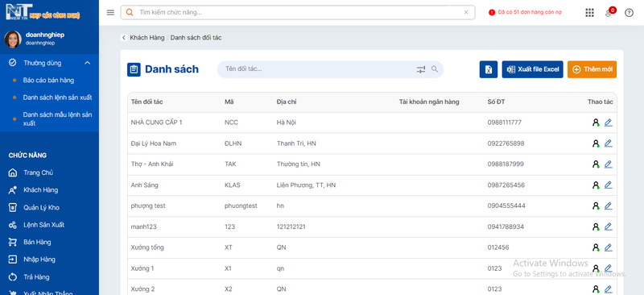This screenshot has width=644, height=295.
Task: Click the partner search magnifier icon
Action: [x=435, y=69]
